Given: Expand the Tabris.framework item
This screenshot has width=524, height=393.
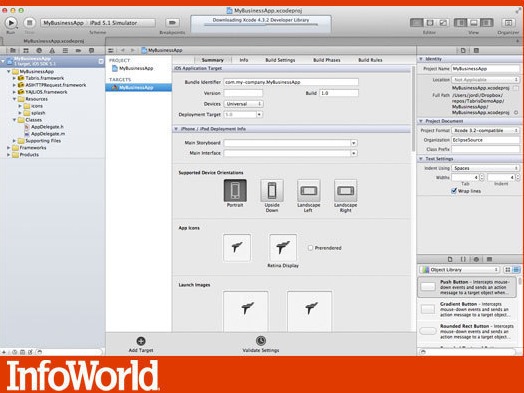Looking at the screenshot, I should pyautogui.click(x=14, y=78).
